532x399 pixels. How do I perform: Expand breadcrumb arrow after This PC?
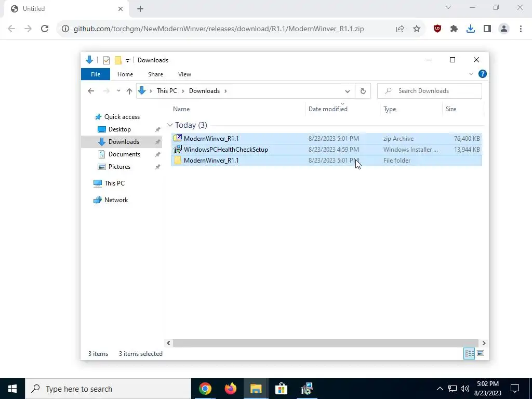click(183, 91)
